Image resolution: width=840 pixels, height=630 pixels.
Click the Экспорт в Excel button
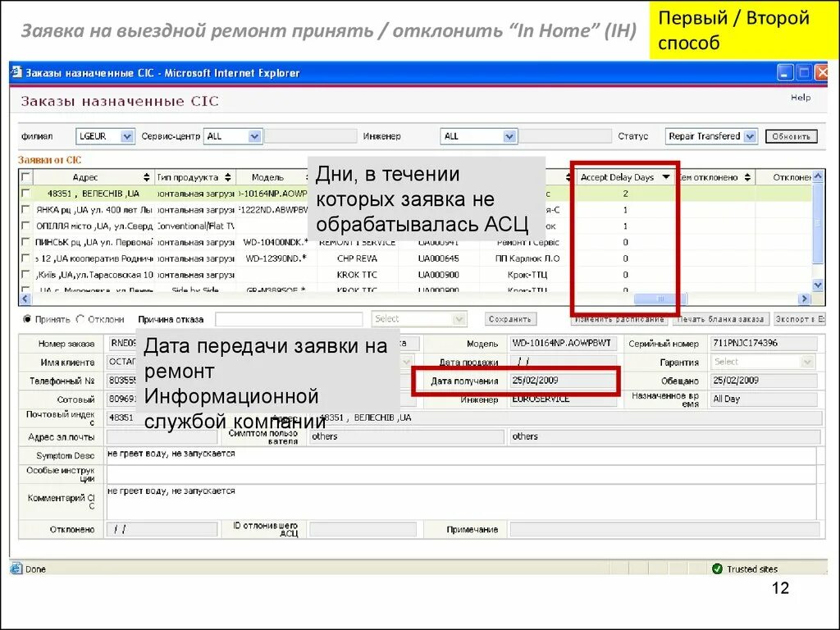tap(799, 319)
